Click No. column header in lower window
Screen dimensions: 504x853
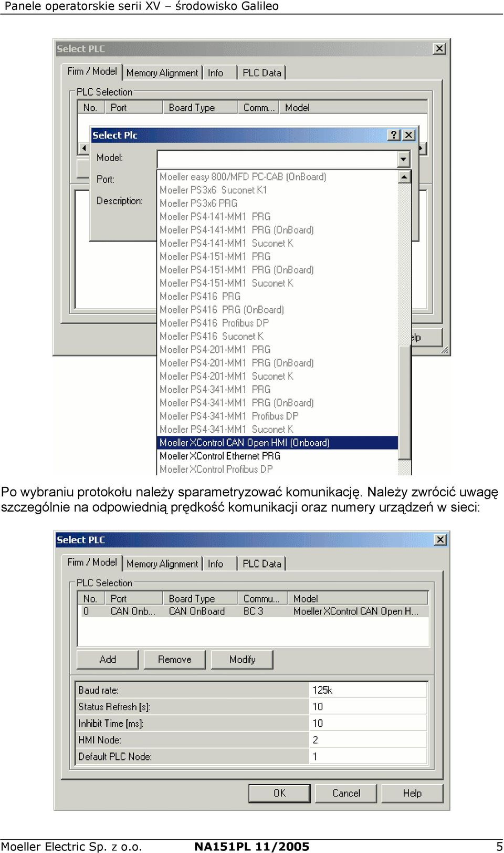tap(91, 599)
